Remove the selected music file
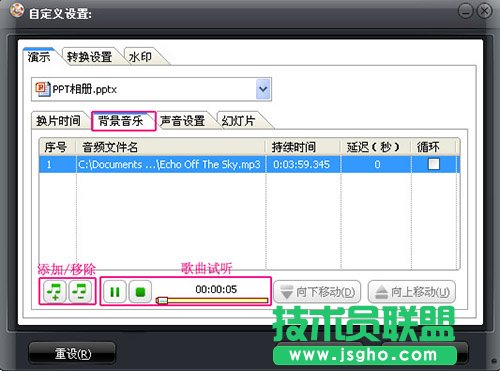Image resolution: width=500 pixels, height=371 pixels. (80, 291)
